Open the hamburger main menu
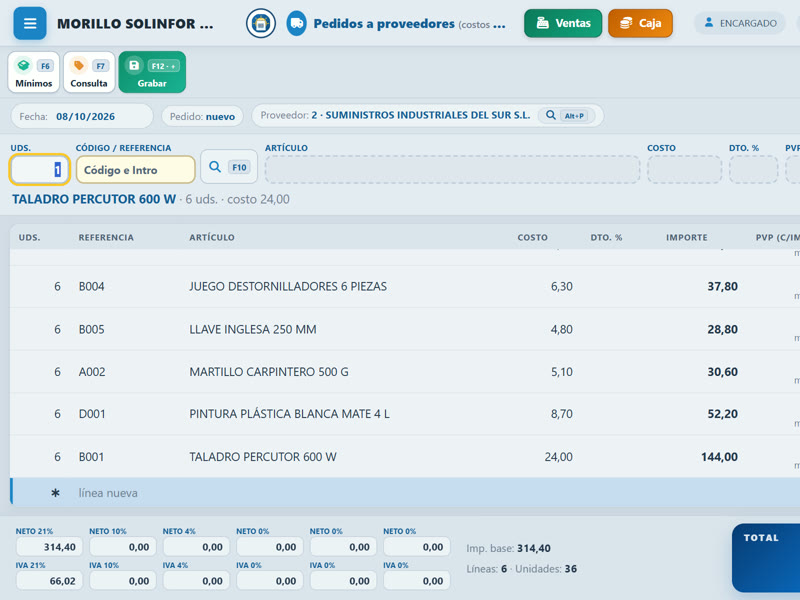The image size is (800, 600). 30,23
